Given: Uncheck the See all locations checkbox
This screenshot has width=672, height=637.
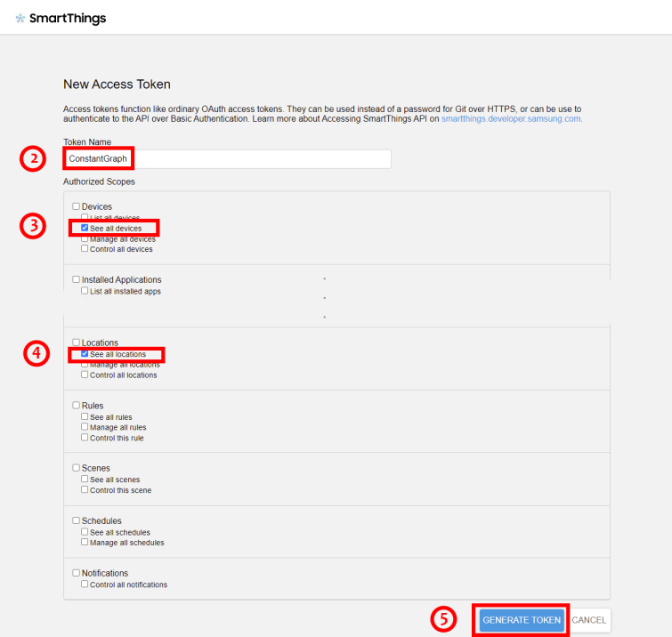Looking at the screenshot, I should (x=85, y=354).
